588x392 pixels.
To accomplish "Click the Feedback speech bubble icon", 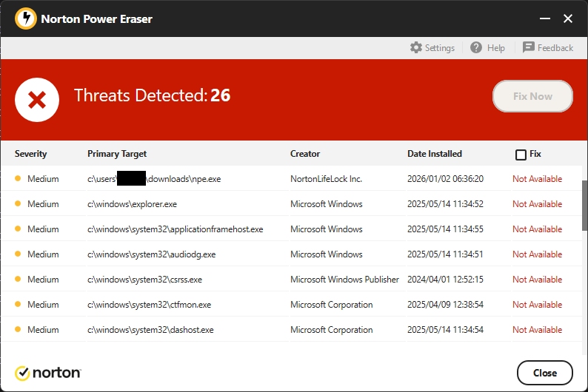I will tap(529, 47).
